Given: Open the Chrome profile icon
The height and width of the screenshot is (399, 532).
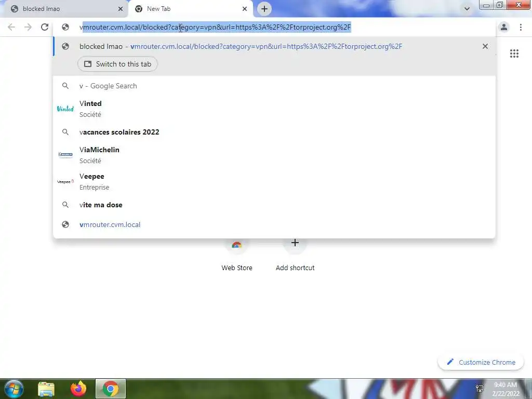Looking at the screenshot, I should pos(504,27).
